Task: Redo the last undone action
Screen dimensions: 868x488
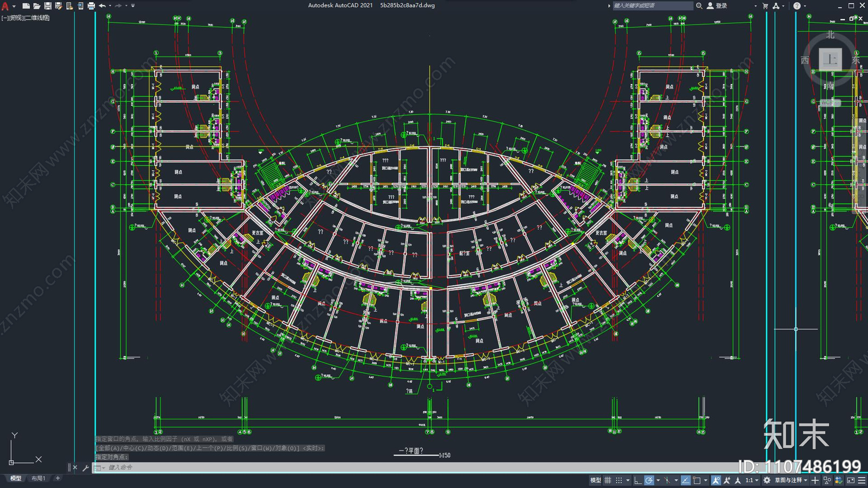Action: 118,6
